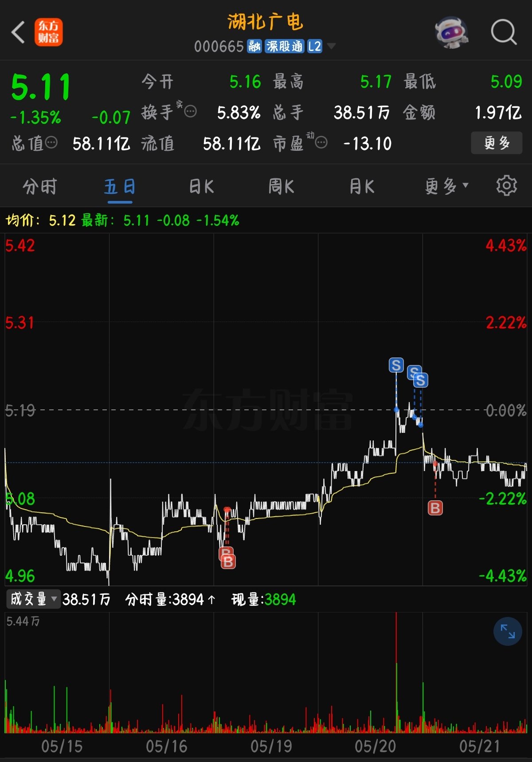Click the 金额 1.97亿 value

click(498, 113)
